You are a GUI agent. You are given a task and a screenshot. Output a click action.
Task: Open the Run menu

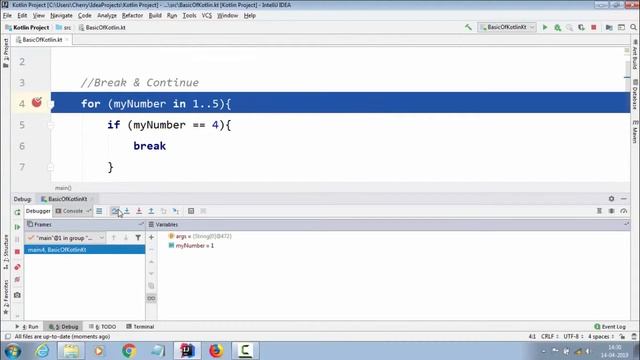[x=172, y=16]
